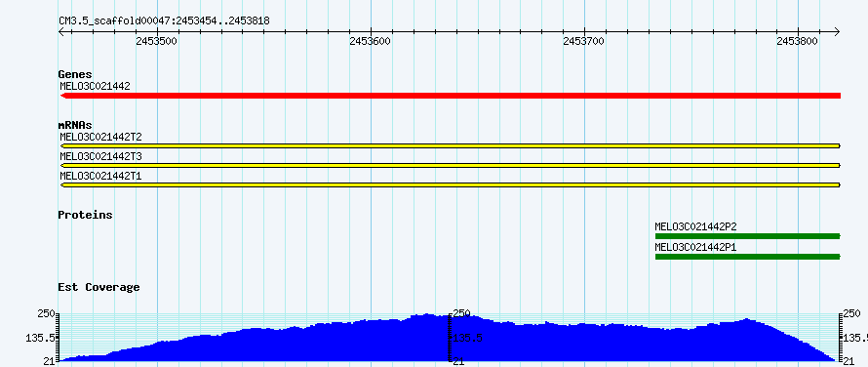Click the red MELO3C021442 gene bar
Image resolution: width=868 pixels, height=367 pixels.
[x=450, y=96]
